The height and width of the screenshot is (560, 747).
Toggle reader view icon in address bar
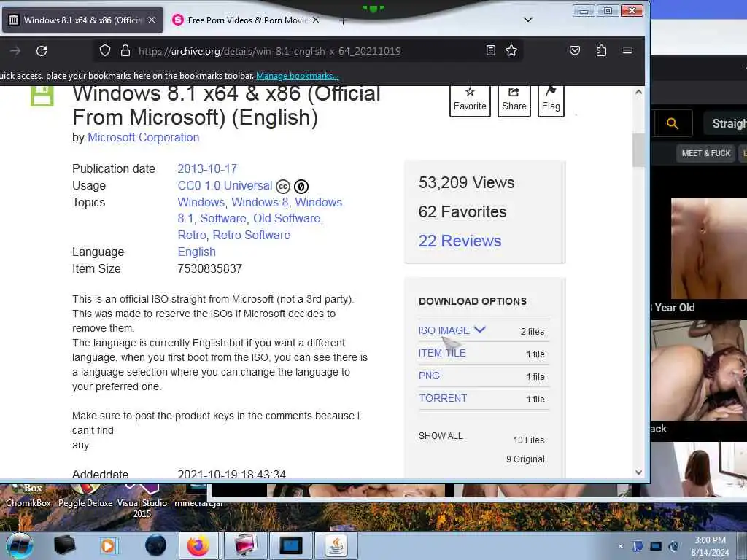[491, 50]
